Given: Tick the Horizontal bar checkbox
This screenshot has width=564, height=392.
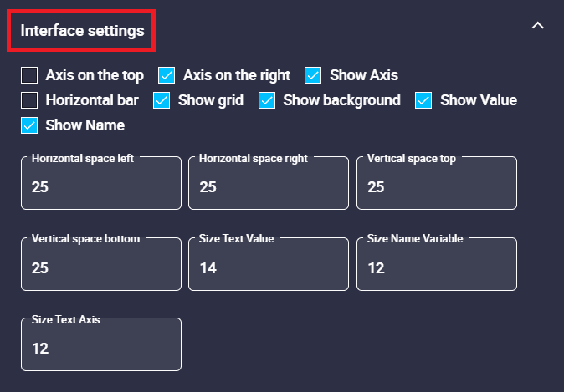Looking at the screenshot, I should 30,100.
